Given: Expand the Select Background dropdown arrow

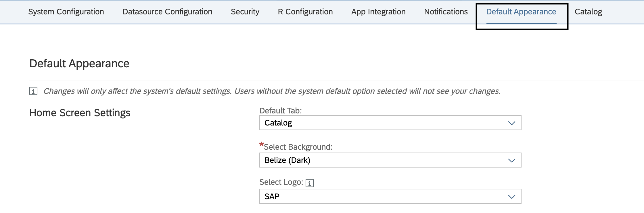Looking at the screenshot, I should pyautogui.click(x=511, y=161).
